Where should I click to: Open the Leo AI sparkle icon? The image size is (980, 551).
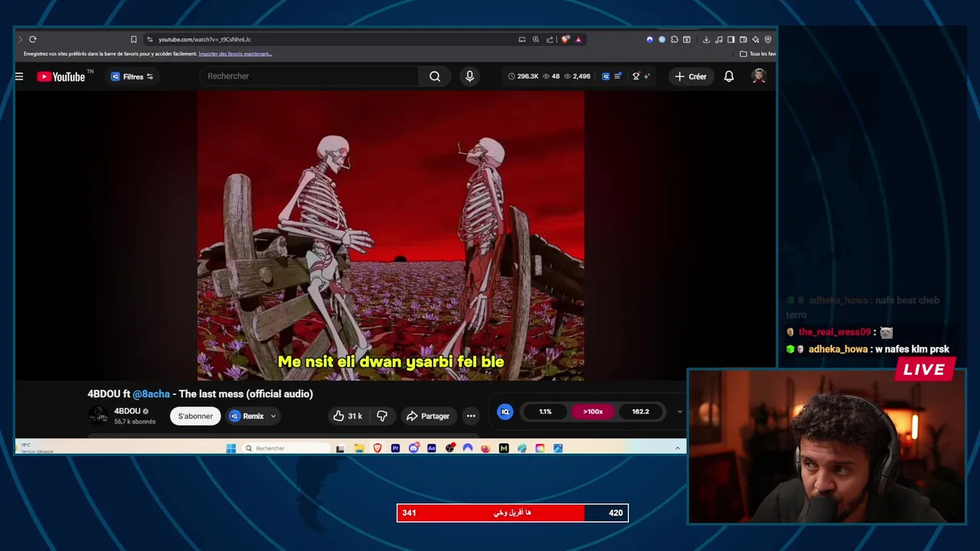pyautogui.click(x=755, y=39)
